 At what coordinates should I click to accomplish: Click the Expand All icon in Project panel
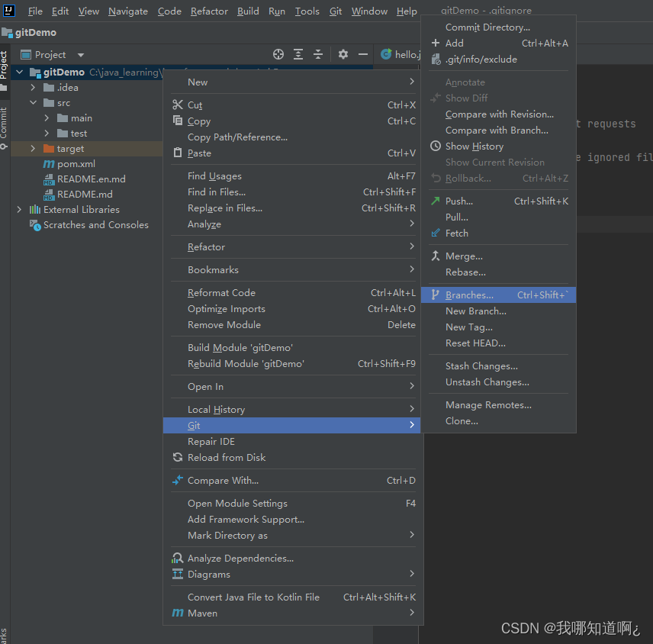click(298, 55)
